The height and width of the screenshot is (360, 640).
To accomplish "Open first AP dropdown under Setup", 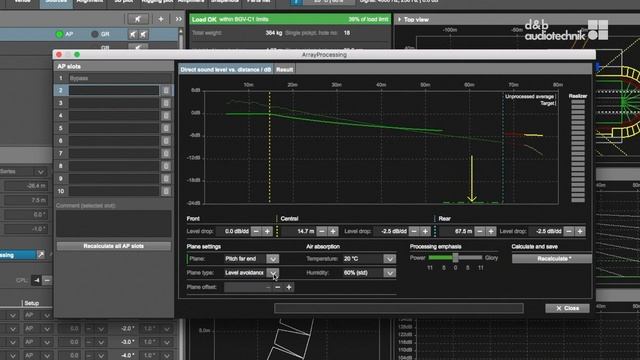I will point(47,316).
